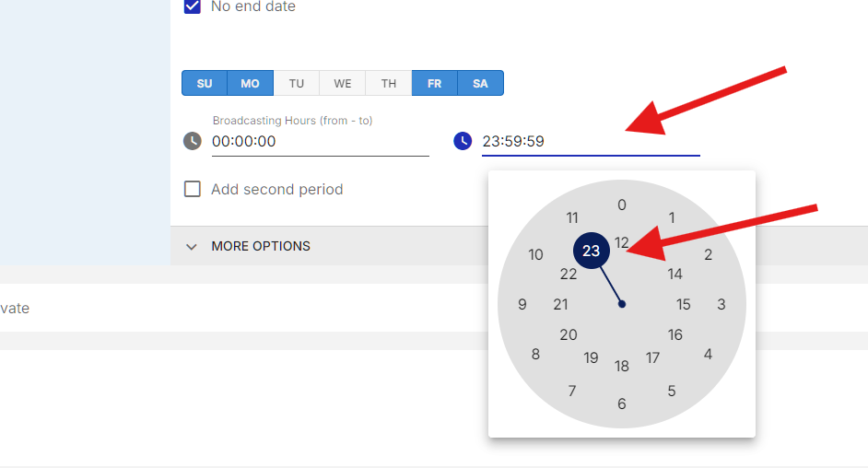Screen dimensions: 868x468
Task: Click the end time field showing 23:59:59
Action: click(591, 142)
